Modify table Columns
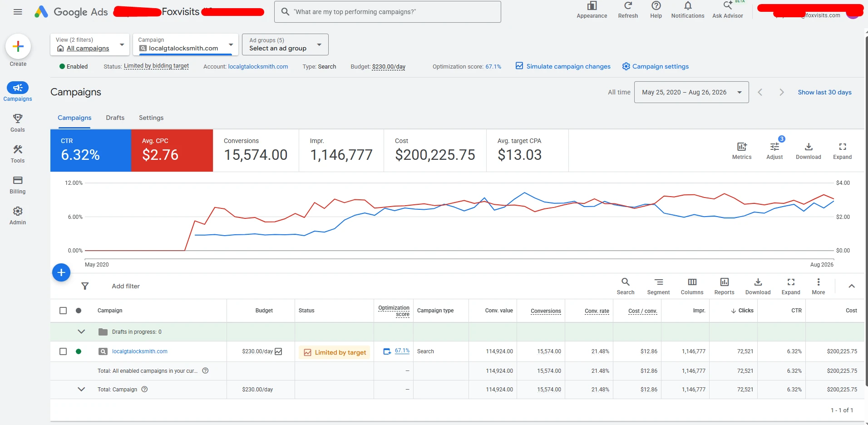868x425 pixels. [x=692, y=286]
